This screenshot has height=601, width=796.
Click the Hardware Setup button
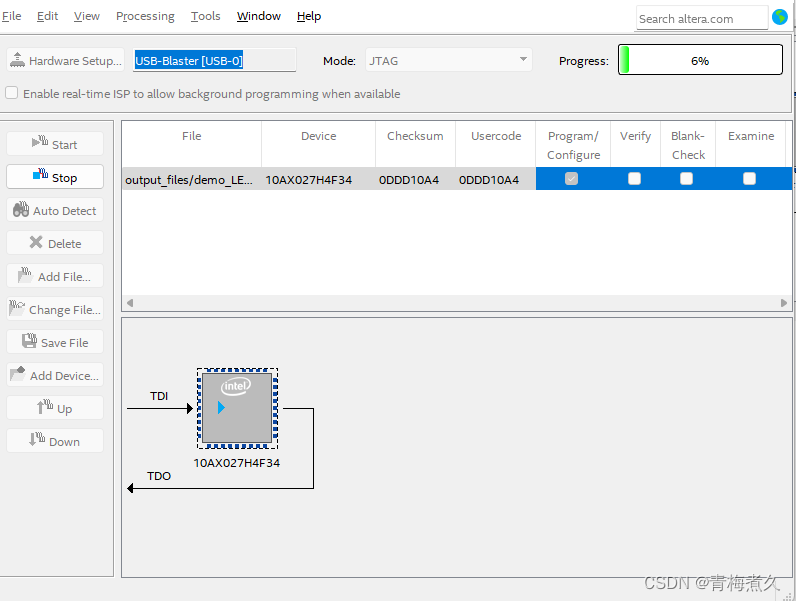tap(65, 60)
